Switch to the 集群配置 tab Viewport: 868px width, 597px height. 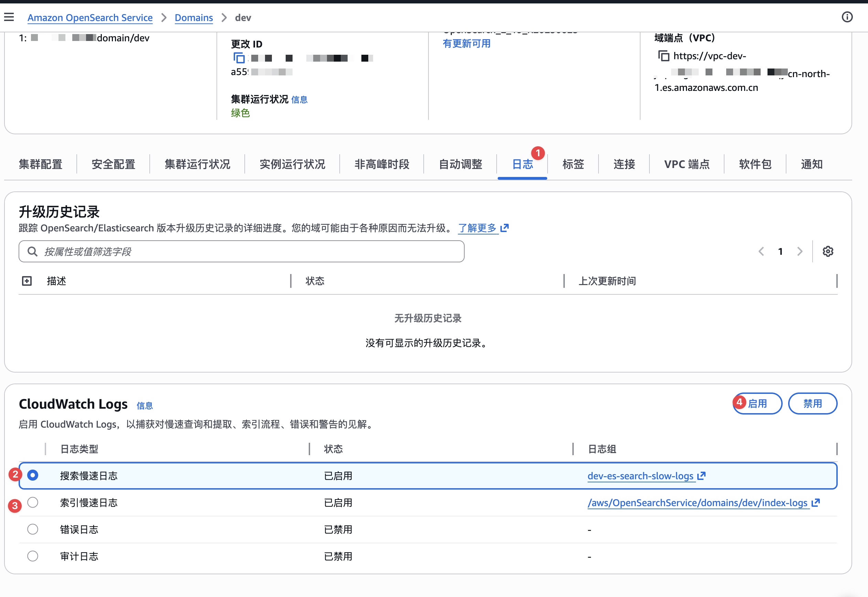tap(41, 164)
